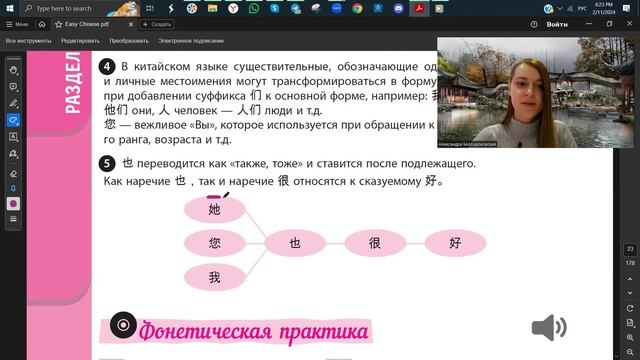The height and width of the screenshot is (360, 640).
Task: Close the Easy Chinese.pdf tab
Action: pos(131,24)
